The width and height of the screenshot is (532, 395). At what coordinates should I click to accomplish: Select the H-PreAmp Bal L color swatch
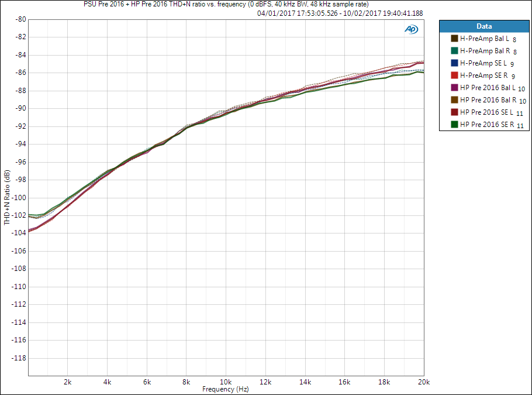pyautogui.click(x=455, y=39)
